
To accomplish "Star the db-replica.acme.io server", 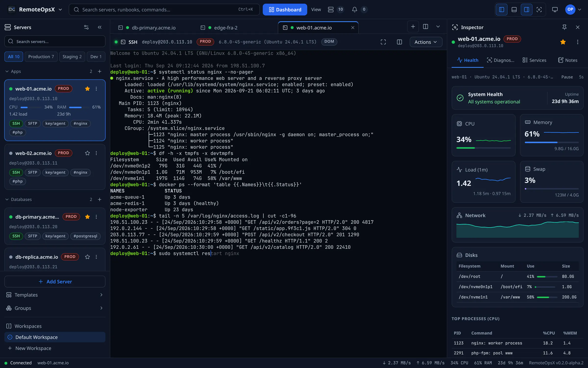I will [87, 257].
